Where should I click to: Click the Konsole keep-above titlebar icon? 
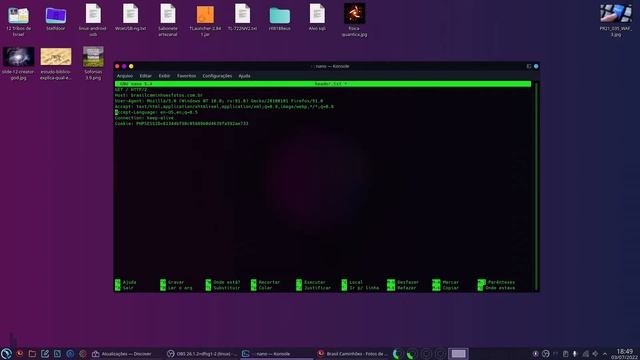pyautogui.click(x=529, y=66)
